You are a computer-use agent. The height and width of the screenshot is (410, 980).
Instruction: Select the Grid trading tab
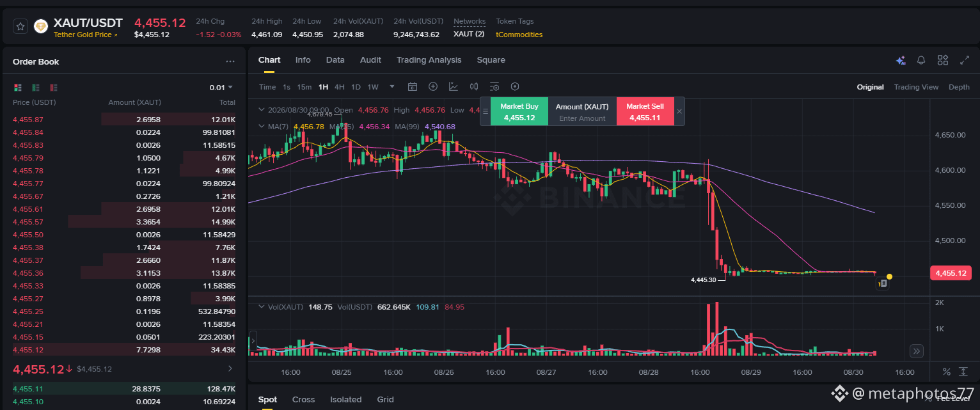(x=385, y=399)
